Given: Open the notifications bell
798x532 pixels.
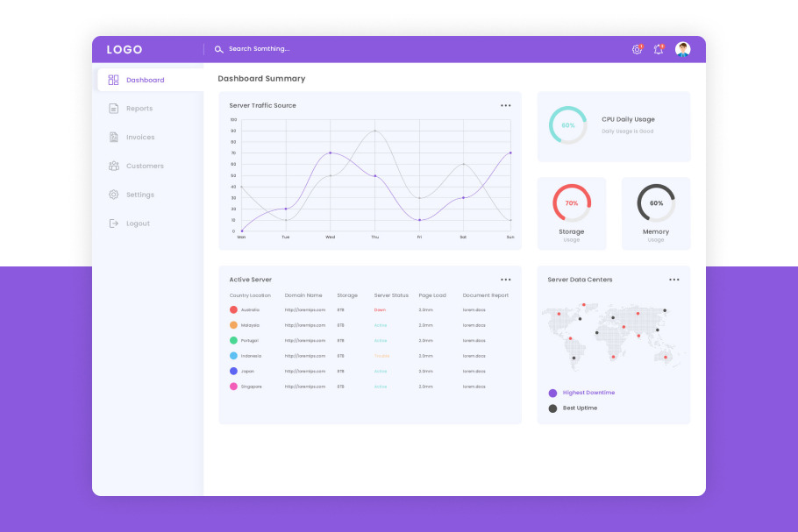Looking at the screenshot, I should [659, 49].
